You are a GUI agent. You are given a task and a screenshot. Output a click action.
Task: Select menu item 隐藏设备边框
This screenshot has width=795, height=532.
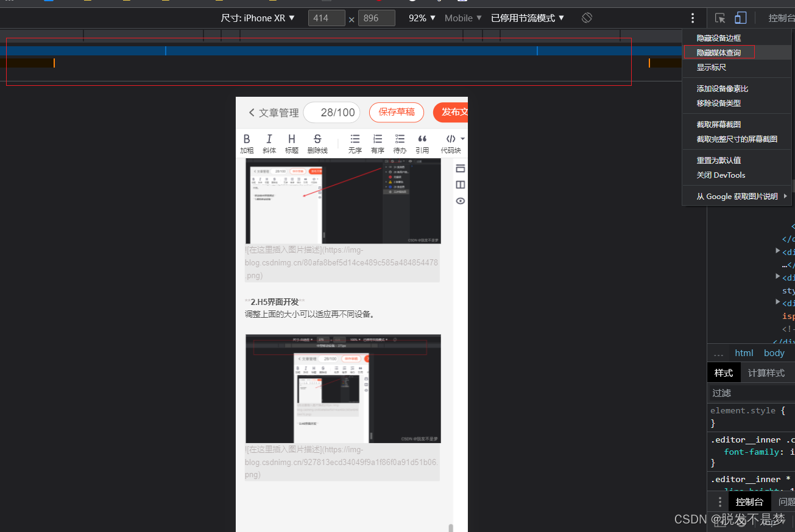[x=737, y=38]
